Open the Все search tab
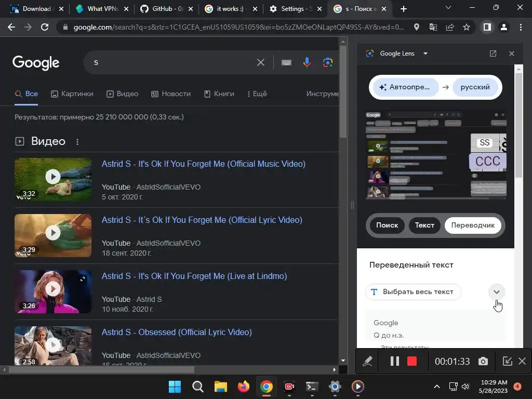Image resolution: width=532 pixels, height=399 pixels. [26, 94]
